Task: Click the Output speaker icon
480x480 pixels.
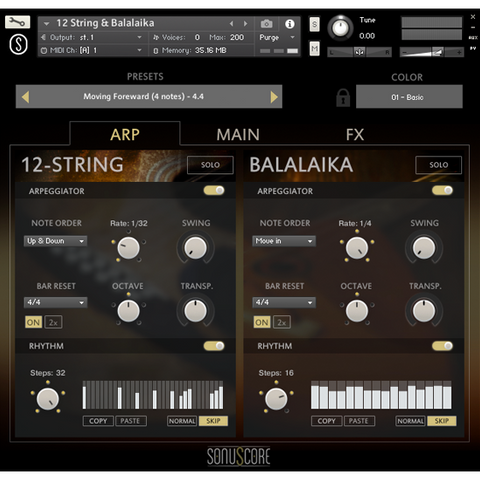Action: point(43,37)
